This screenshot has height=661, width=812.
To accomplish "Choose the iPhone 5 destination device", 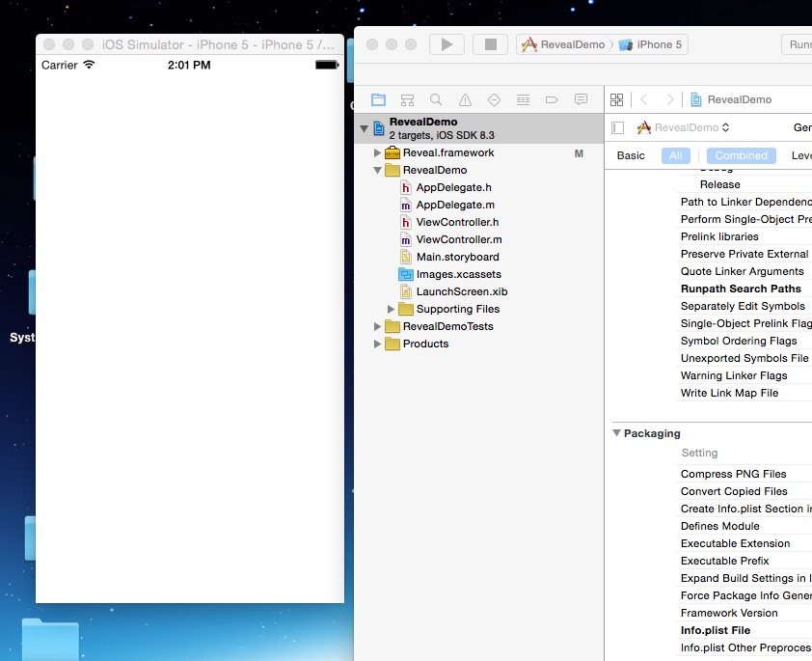I will [x=650, y=44].
